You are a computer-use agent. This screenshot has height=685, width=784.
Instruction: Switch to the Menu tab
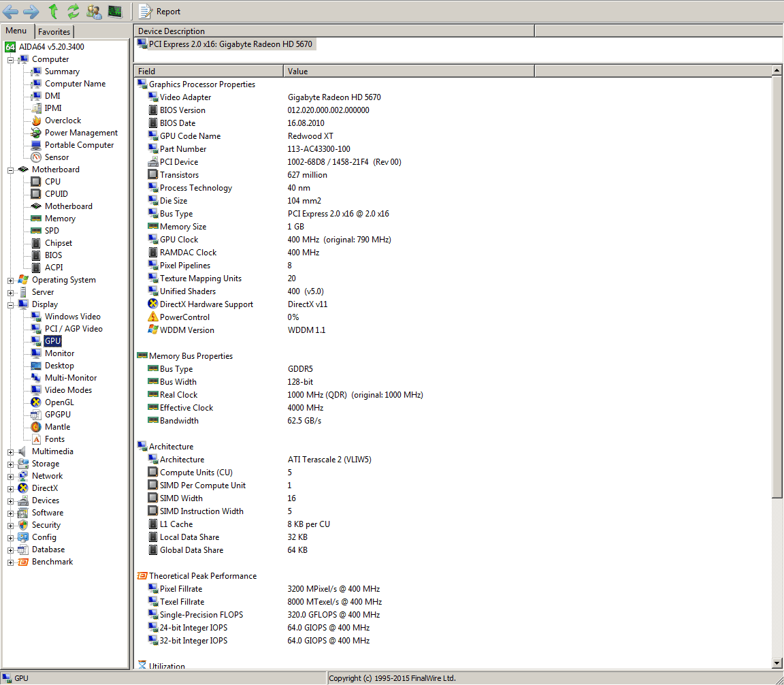(x=16, y=31)
